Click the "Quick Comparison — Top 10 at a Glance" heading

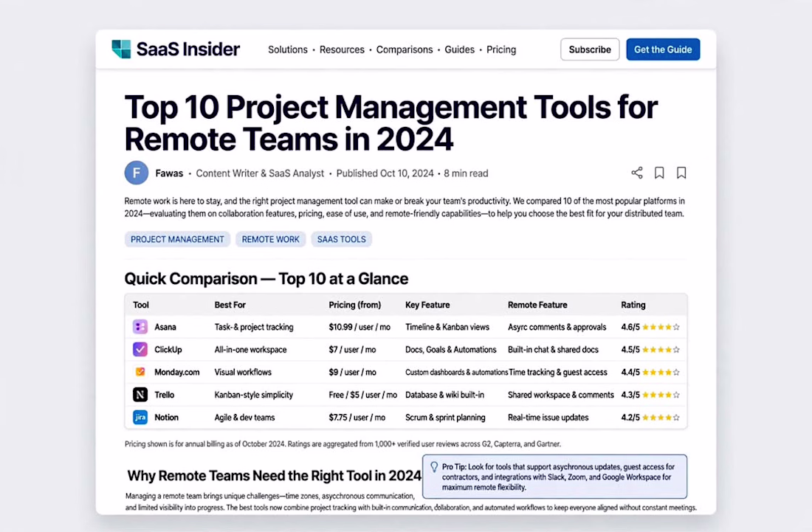266,278
